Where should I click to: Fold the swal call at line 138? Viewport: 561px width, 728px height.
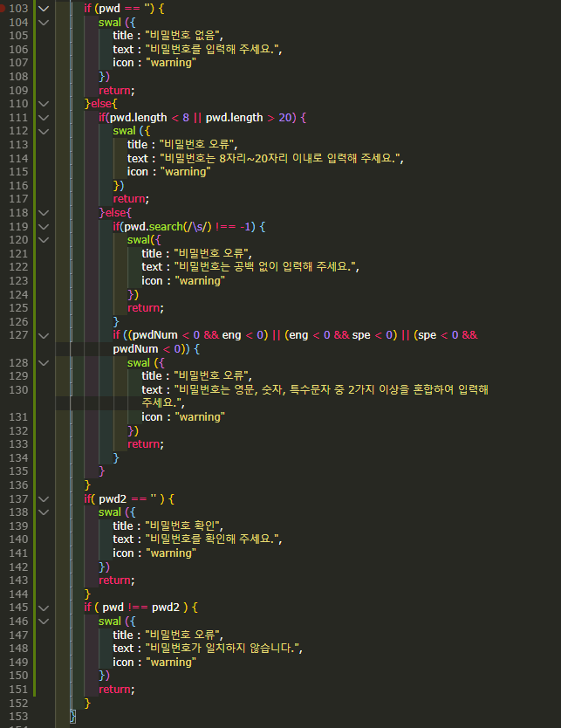pos(43,512)
